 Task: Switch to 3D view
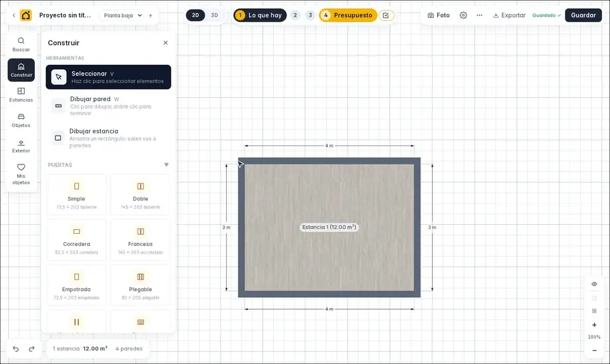tap(214, 15)
